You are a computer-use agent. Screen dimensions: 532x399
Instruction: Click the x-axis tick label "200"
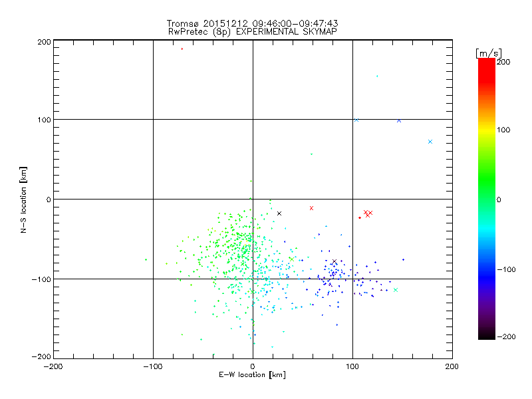pos(452,366)
